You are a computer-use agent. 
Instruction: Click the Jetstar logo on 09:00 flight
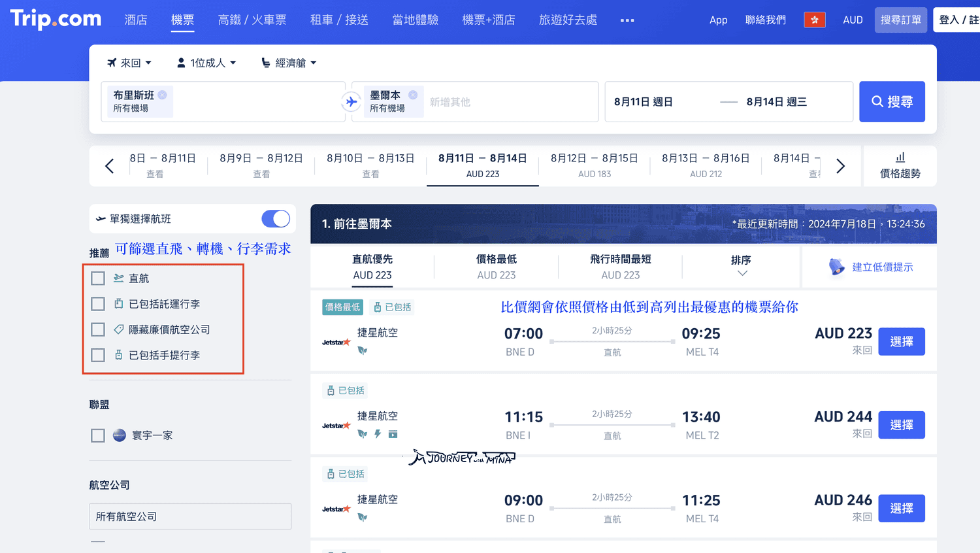click(x=336, y=509)
